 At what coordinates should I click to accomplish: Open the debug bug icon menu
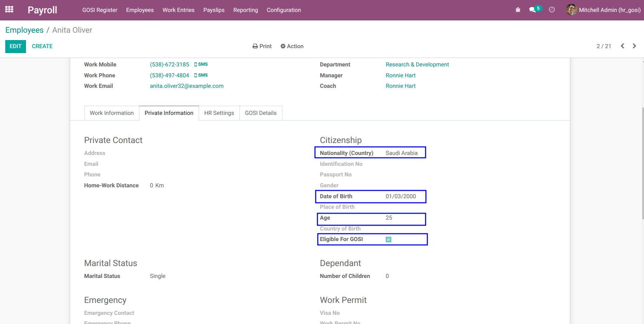pos(518,10)
